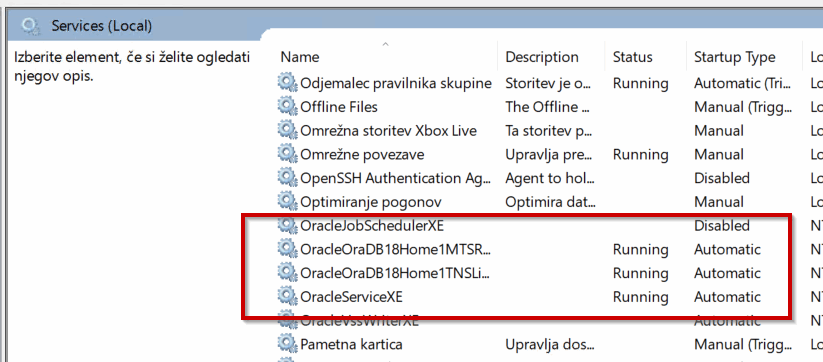Click Running status of OracleServiceXE
This screenshot has height=362, width=823.
point(640,297)
